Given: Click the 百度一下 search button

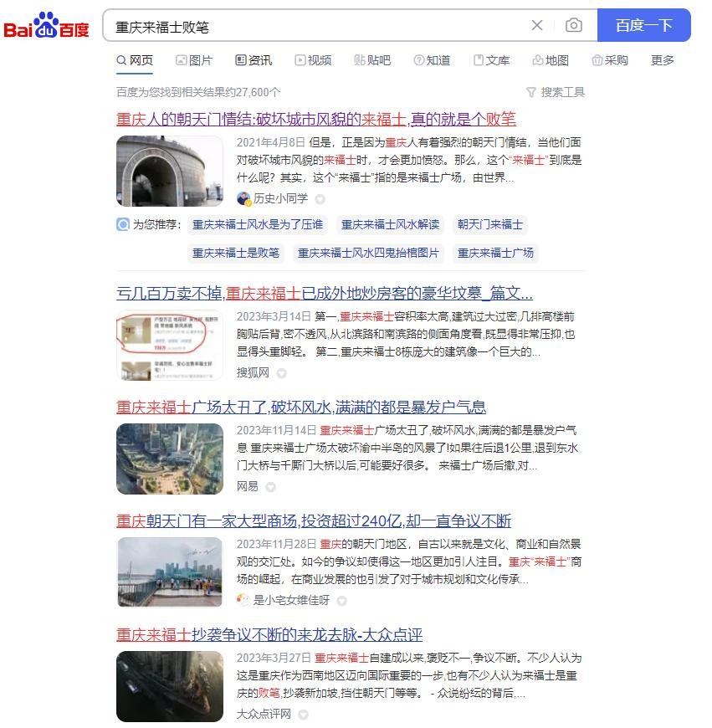Looking at the screenshot, I should coord(643,25).
